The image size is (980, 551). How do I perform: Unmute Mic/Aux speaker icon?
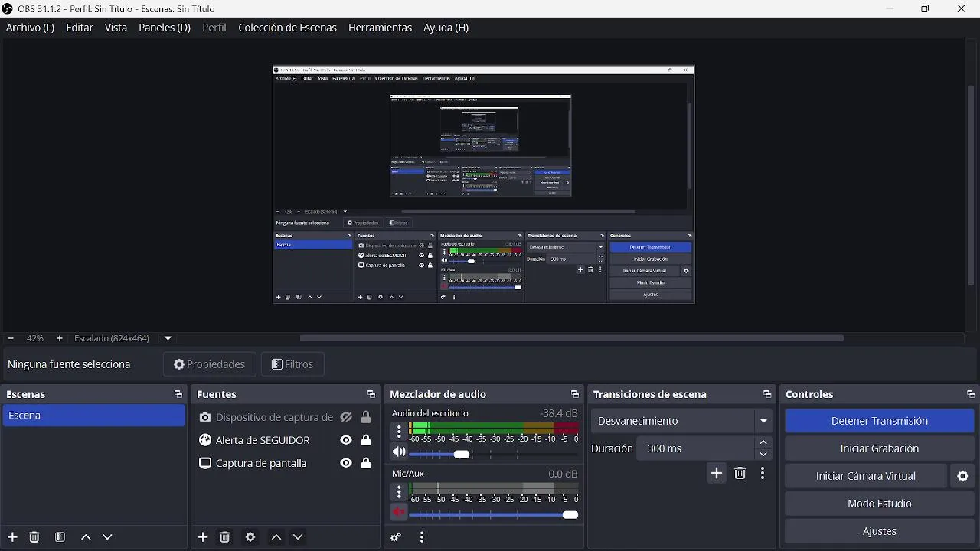399,512
